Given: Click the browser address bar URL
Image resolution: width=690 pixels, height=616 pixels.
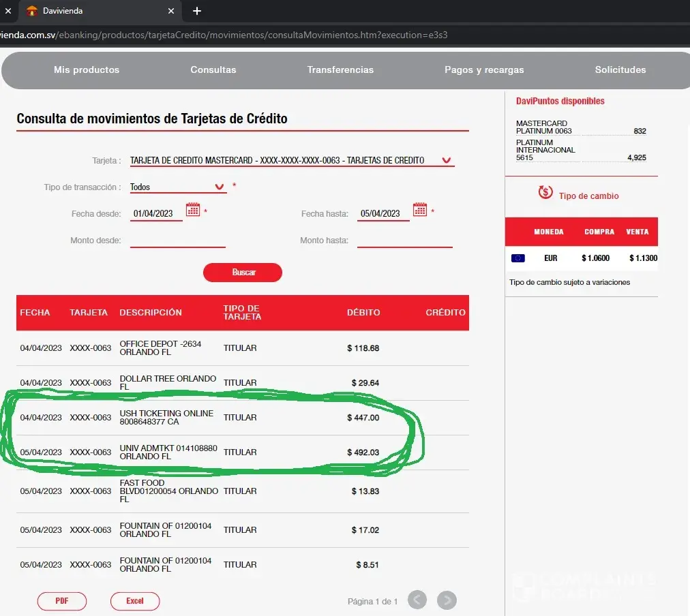Looking at the screenshot, I should click(224, 35).
